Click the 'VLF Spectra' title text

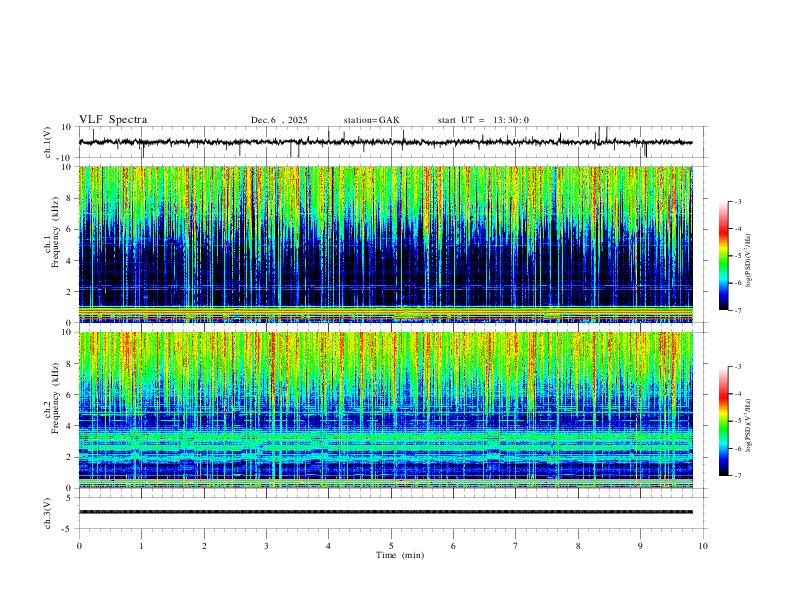pos(113,120)
